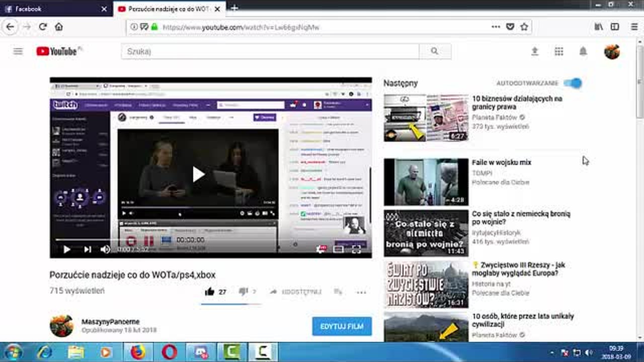Open the Firefox page actions ellipsis
644x362 pixels.
[496, 27]
